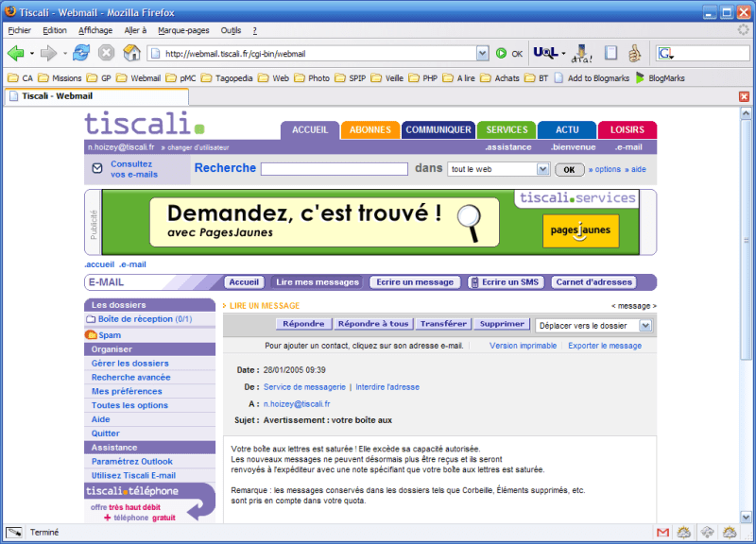Image resolution: width=756 pixels, height=544 pixels.
Task: Switch to the ABONNES tab
Action: pyautogui.click(x=370, y=130)
